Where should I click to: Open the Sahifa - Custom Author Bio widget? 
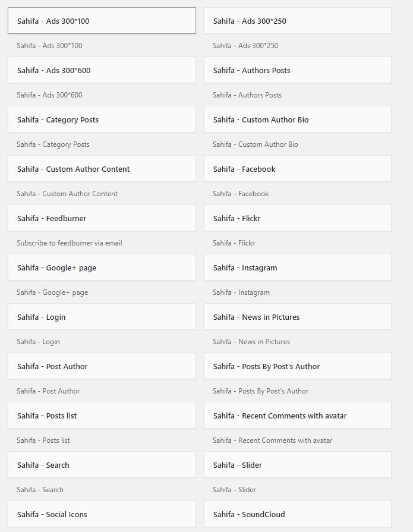point(297,119)
